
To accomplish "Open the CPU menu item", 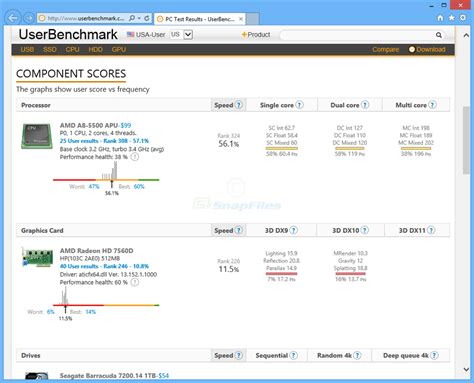I will click(72, 49).
